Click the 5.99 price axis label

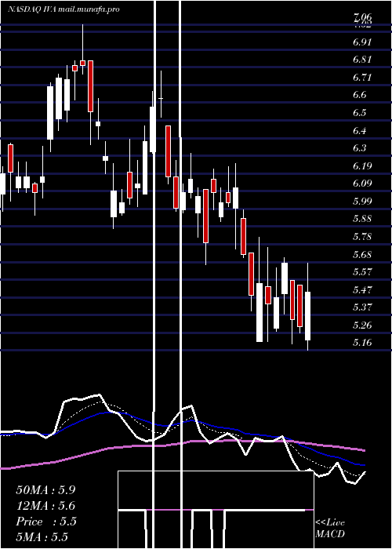362,202
